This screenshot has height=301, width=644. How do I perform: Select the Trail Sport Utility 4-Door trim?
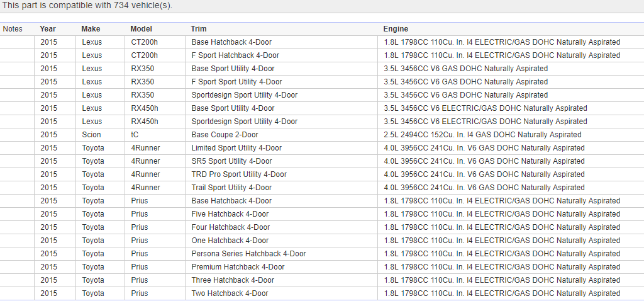coord(231,188)
